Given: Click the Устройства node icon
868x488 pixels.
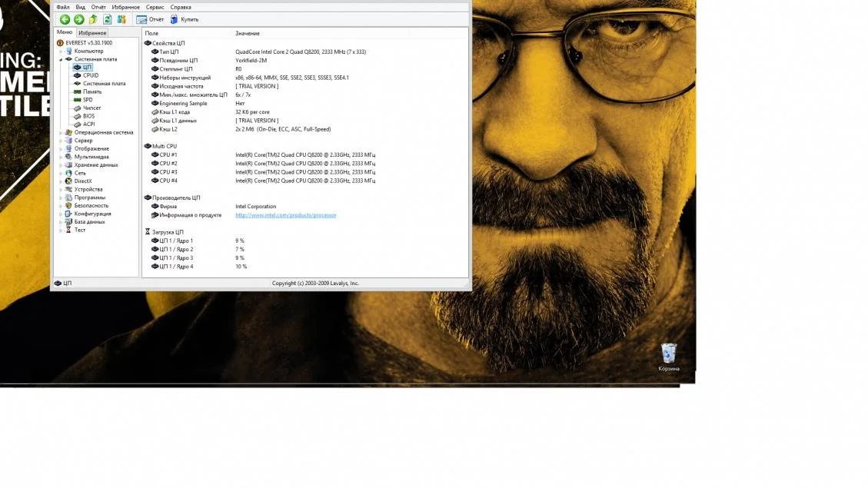Looking at the screenshot, I should click(x=68, y=189).
